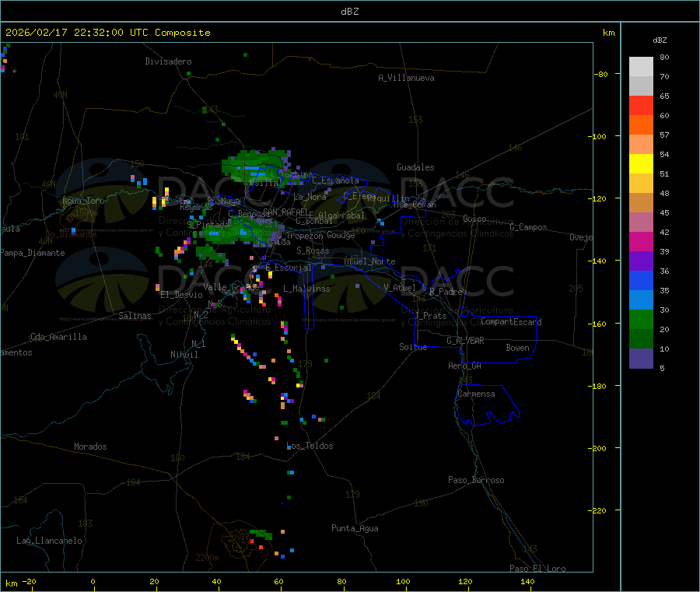
Task: Click the dBZ title at the top
Action: pos(349,12)
